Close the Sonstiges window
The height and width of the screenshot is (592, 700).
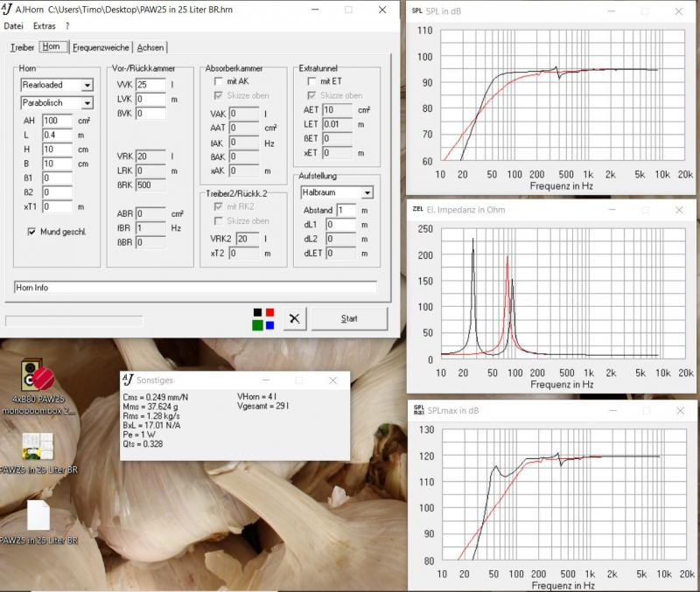pyautogui.click(x=332, y=380)
